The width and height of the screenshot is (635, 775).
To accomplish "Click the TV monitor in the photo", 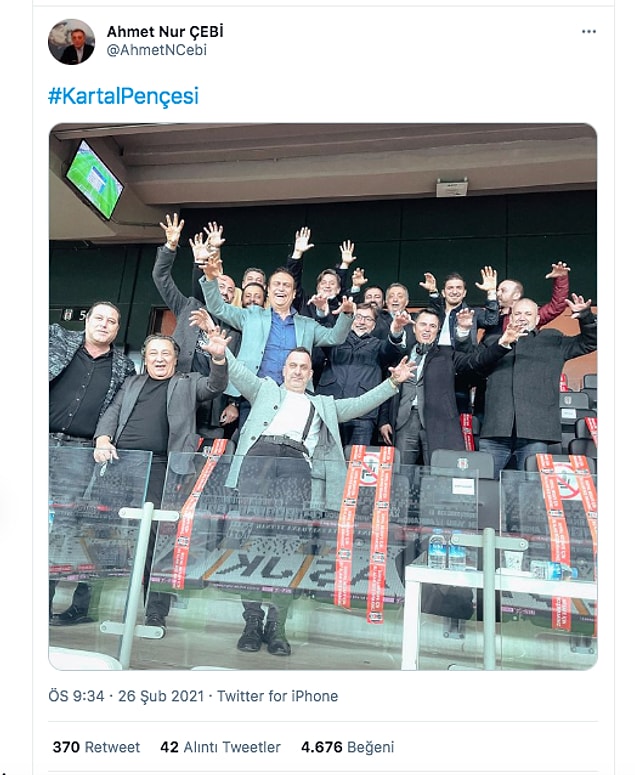I will [x=93, y=179].
